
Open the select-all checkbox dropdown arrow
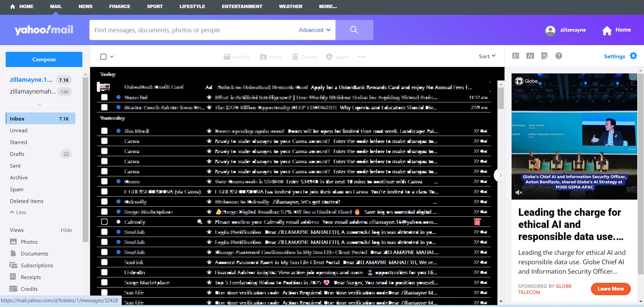pos(112,57)
